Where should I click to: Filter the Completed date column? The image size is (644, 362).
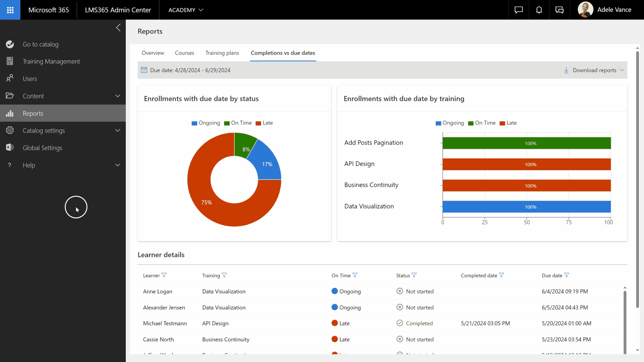pyautogui.click(x=502, y=275)
